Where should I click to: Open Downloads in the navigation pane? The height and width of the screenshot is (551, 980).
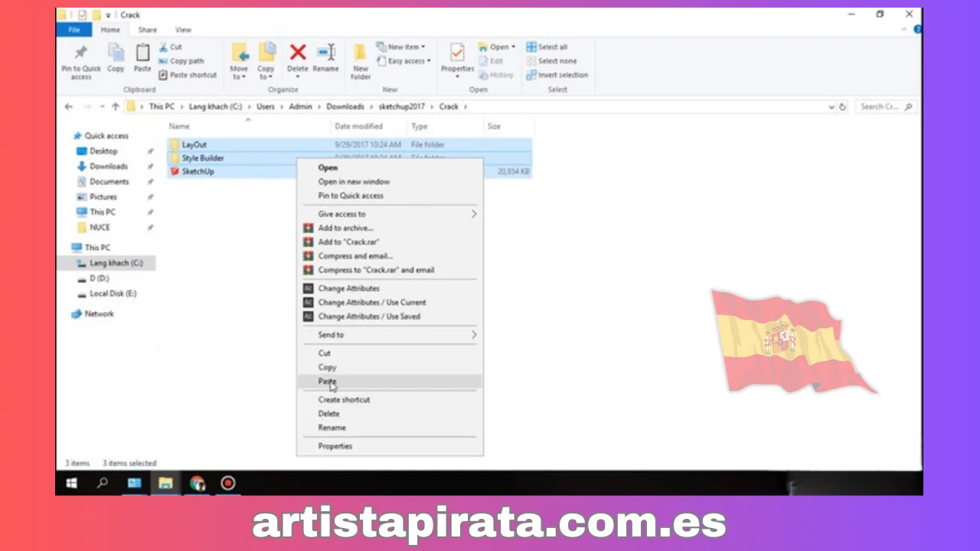(x=108, y=167)
